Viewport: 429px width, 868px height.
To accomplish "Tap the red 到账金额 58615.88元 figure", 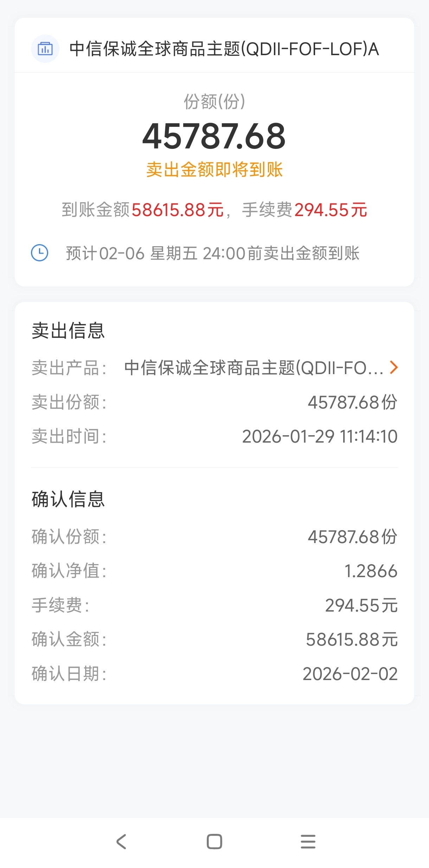I will pyautogui.click(x=178, y=210).
